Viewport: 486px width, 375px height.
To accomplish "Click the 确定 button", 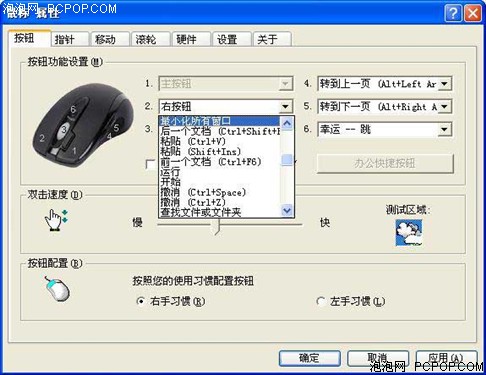I will coord(310,358).
